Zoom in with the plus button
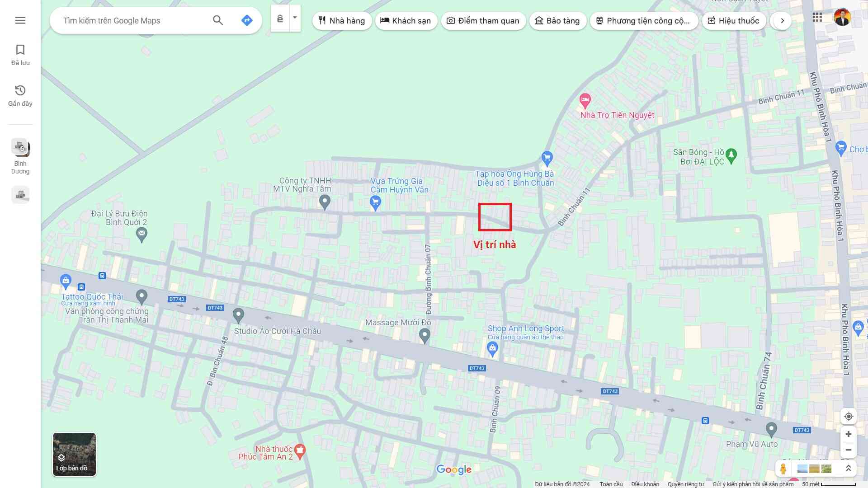Image resolution: width=868 pixels, height=488 pixels. pos(849,434)
